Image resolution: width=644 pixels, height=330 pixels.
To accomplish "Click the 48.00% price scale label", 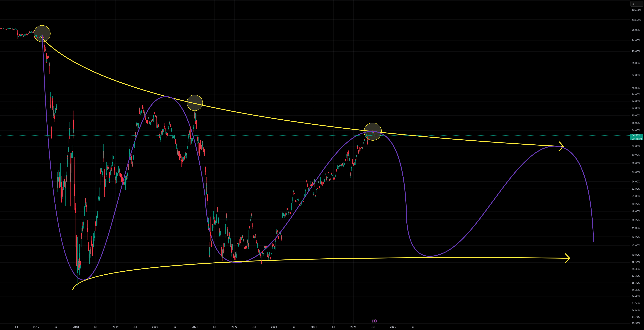I will click(x=635, y=211).
